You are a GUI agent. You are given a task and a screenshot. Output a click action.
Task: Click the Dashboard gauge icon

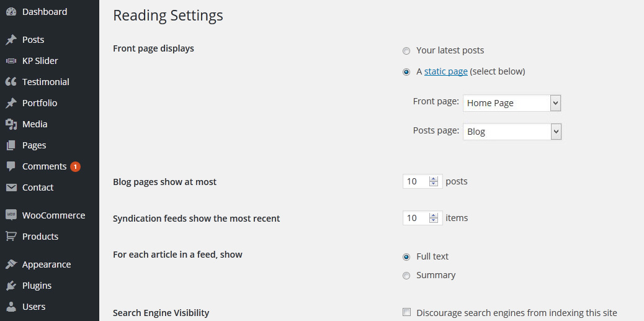click(11, 12)
